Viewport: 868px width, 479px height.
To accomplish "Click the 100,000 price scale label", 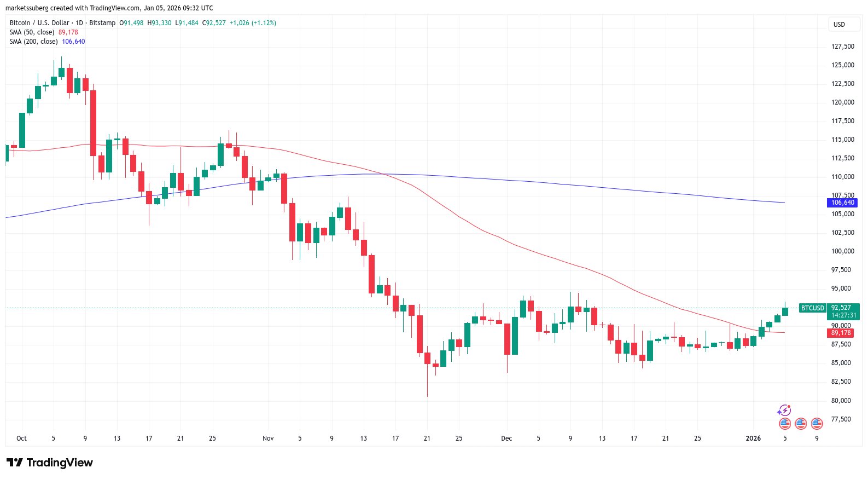I will [842, 251].
